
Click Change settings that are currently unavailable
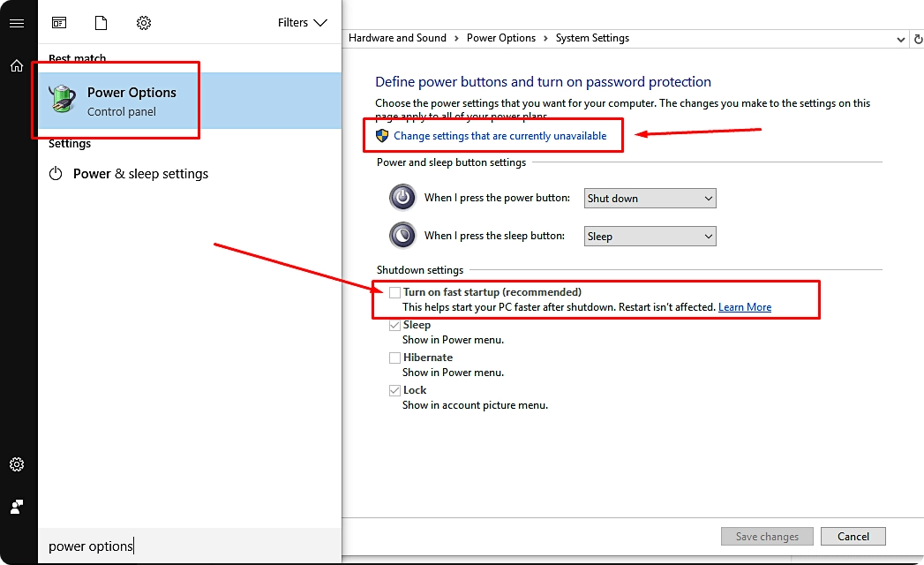tap(499, 135)
